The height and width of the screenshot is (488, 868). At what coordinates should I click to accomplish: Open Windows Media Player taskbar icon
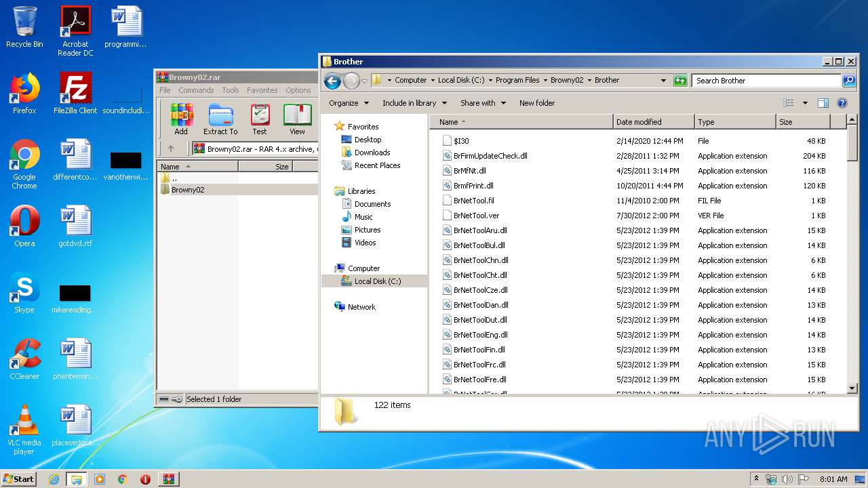(x=100, y=479)
